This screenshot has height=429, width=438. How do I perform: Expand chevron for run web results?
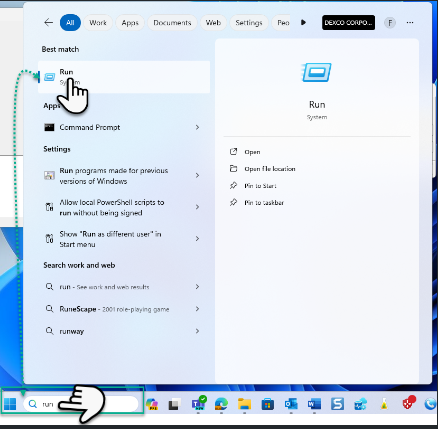pyautogui.click(x=197, y=287)
